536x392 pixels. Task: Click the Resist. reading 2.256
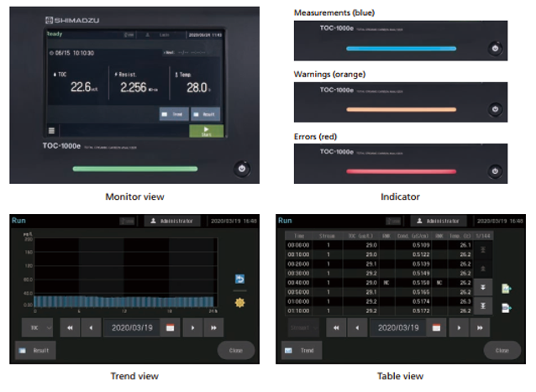[x=134, y=87]
